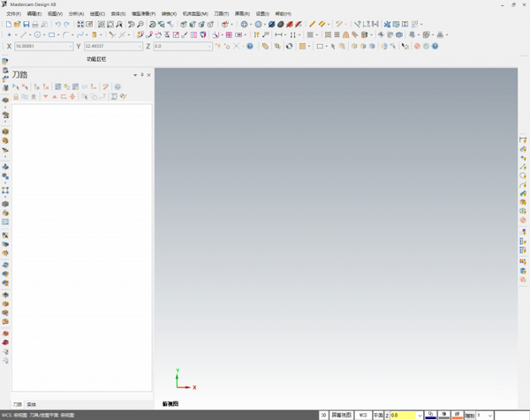
Task: Open the level number dropdown in status bar
Action: (489, 416)
